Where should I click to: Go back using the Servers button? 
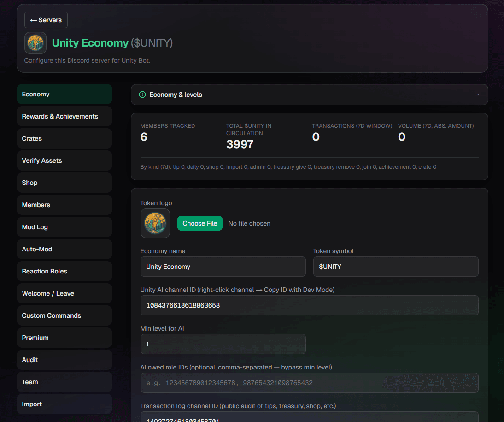(x=46, y=20)
